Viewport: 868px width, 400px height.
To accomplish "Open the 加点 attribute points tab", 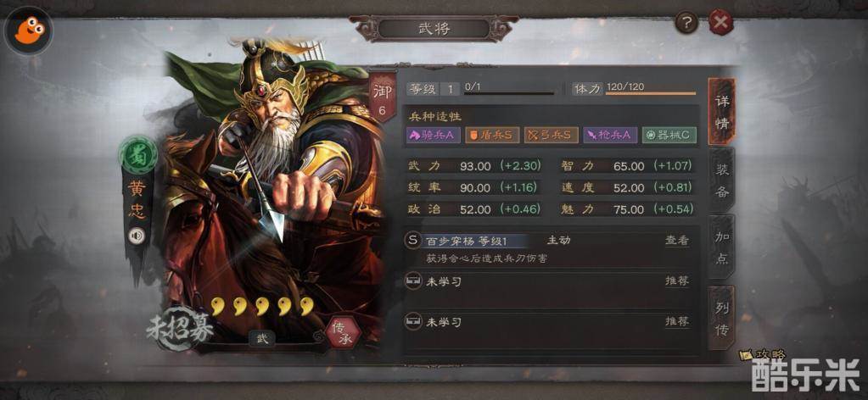I will tap(722, 247).
